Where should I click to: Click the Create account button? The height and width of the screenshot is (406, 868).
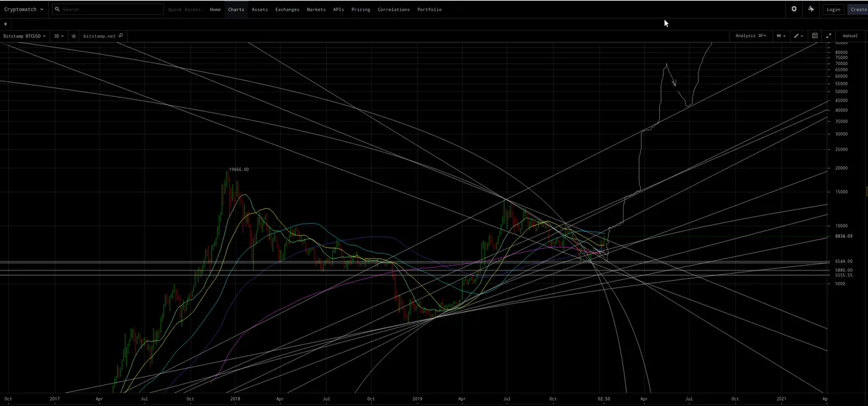[x=858, y=9]
